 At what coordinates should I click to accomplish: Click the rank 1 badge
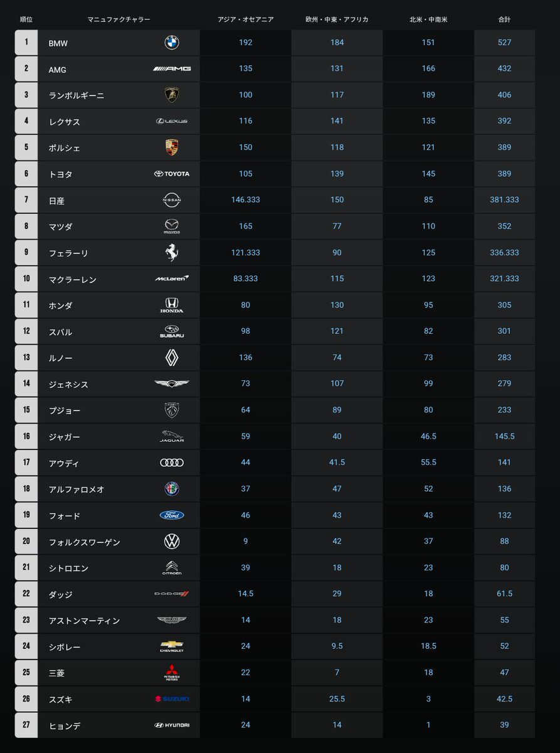pos(26,43)
